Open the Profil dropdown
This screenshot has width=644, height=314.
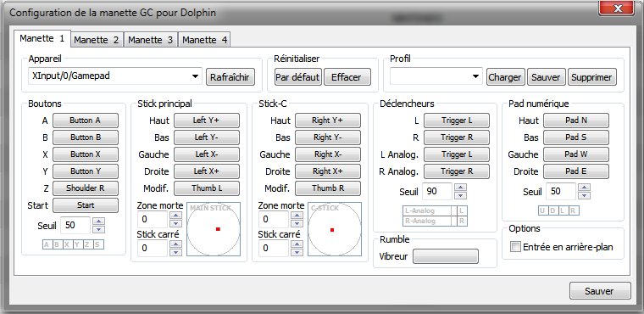pos(436,76)
